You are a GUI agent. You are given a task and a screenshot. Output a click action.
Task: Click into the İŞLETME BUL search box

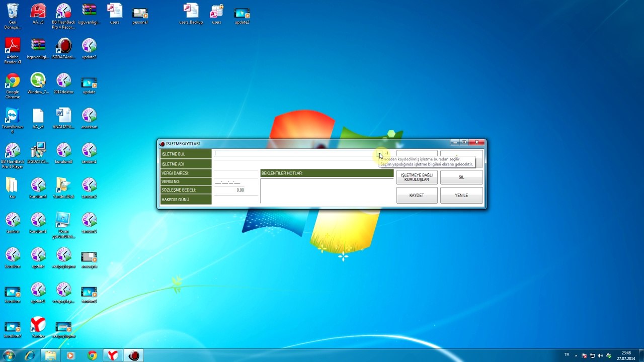point(295,153)
